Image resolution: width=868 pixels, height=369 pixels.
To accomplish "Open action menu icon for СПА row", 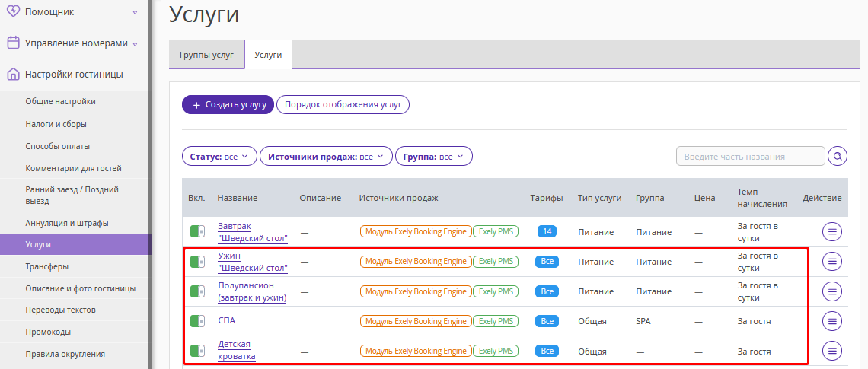I will click(x=832, y=321).
